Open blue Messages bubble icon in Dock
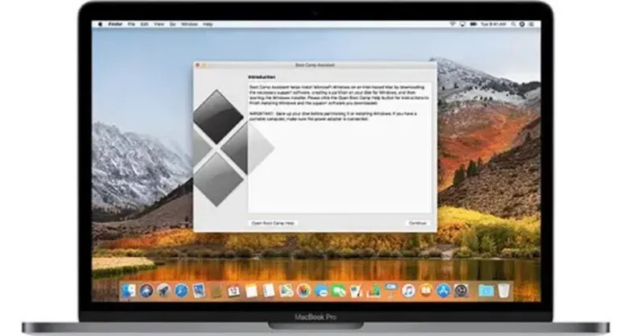The height and width of the screenshot is (336, 644). [x=321, y=291]
